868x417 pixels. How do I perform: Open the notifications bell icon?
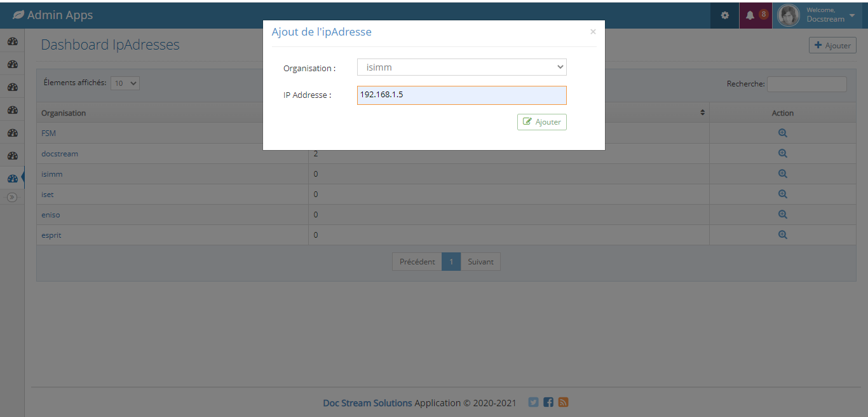[750, 15]
